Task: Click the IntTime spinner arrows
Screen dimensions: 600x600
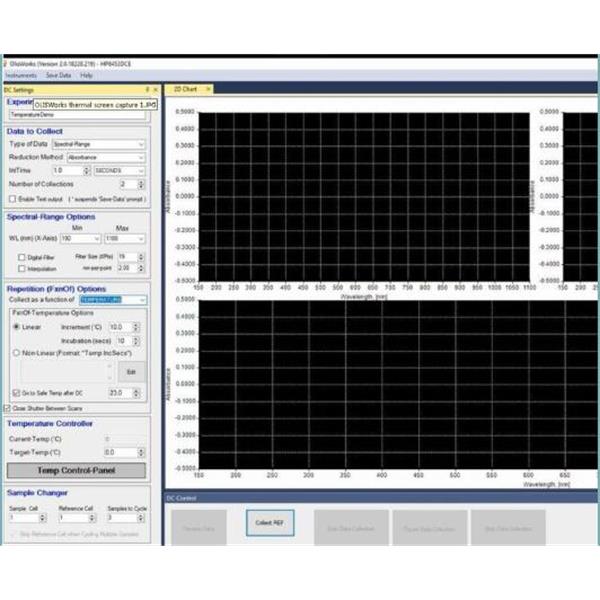Action: [x=86, y=171]
